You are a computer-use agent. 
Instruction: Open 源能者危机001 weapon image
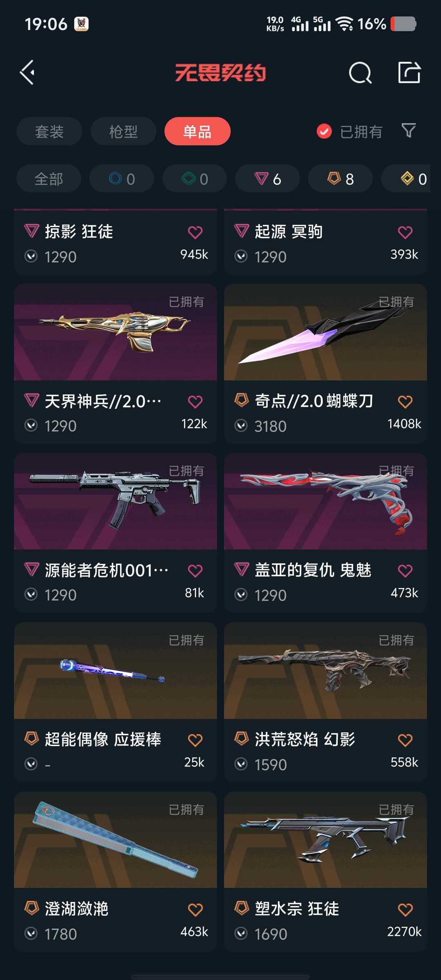tap(116, 501)
